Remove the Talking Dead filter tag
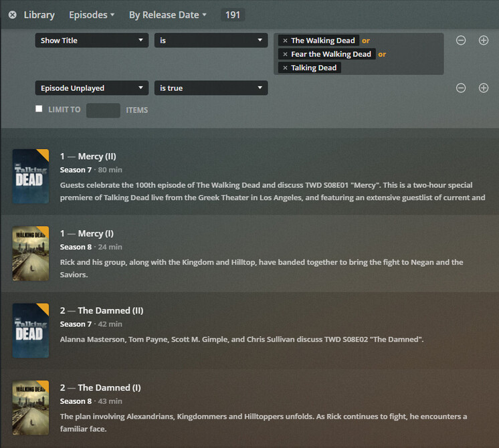This screenshot has width=499, height=448. (x=285, y=68)
